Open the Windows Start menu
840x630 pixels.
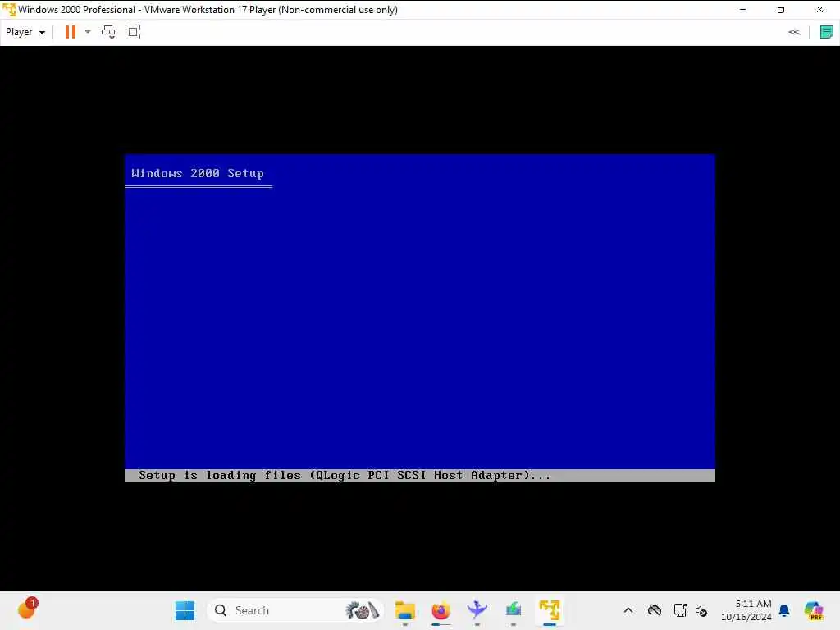pos(185,610)
